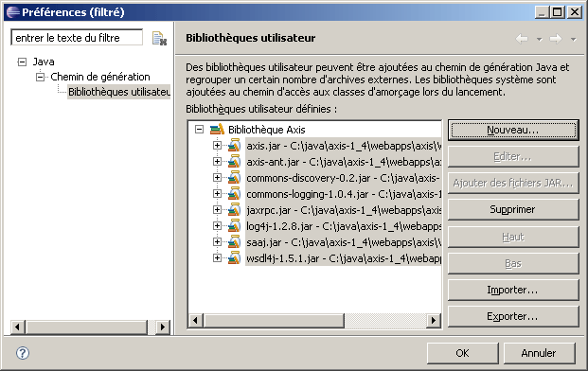
Task: Collapse the Bibliothèque Axis tree node
Action: [199, 130]
